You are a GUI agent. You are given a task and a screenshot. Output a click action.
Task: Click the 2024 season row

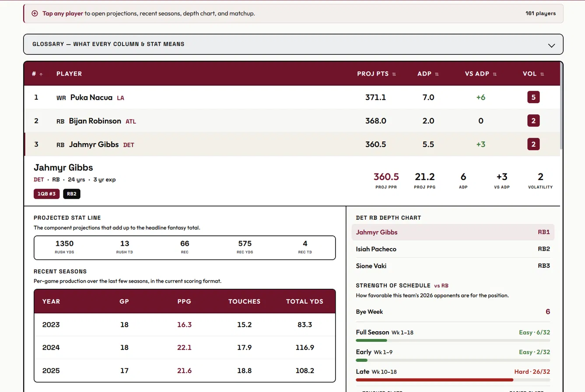(185, 347)
